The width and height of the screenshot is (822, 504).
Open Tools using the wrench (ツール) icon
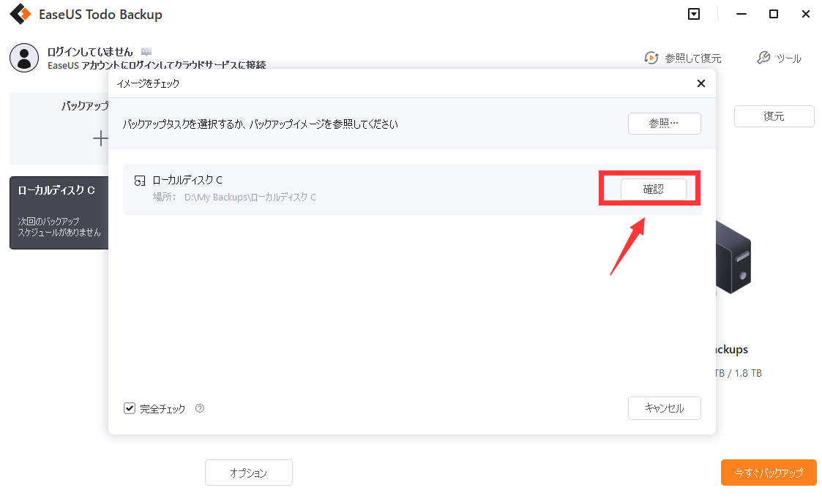point(763,58)
